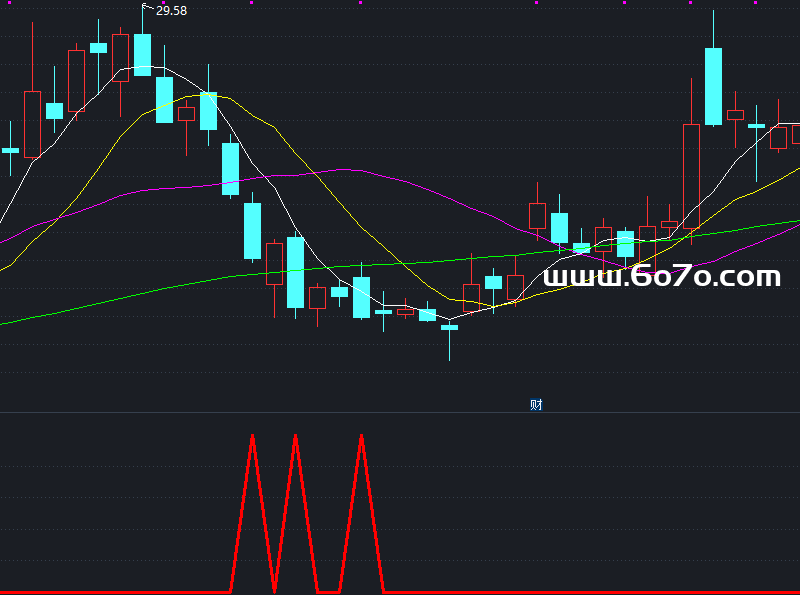Click the flat red indicator baseline at right
The width and height of the screenshot is (800, 595).
(600, 591)
